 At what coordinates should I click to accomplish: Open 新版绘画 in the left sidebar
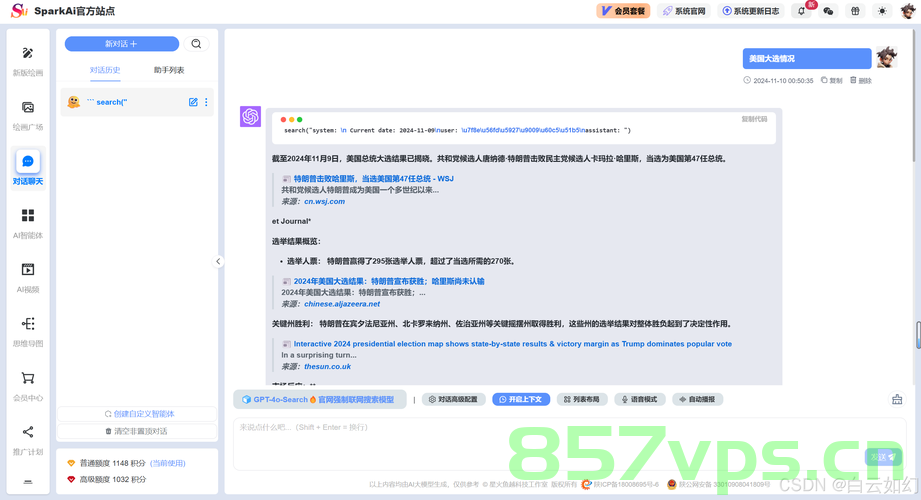(x=28, y=61)
